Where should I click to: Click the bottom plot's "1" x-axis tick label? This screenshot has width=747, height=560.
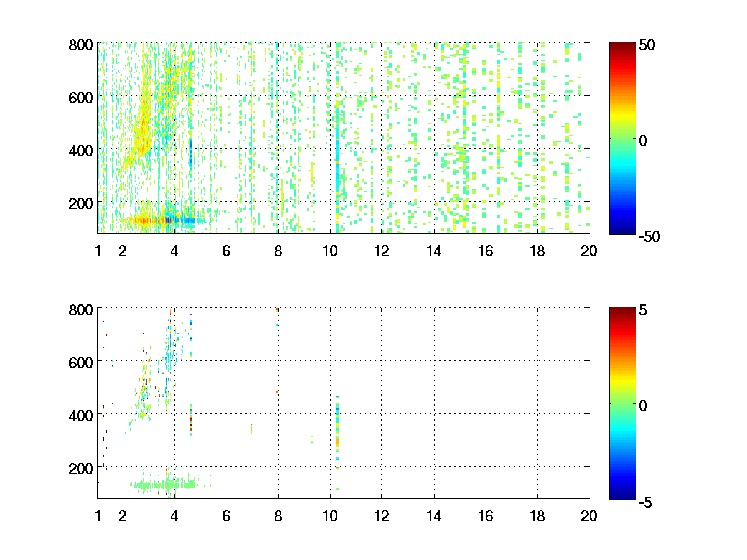point(98,516)
